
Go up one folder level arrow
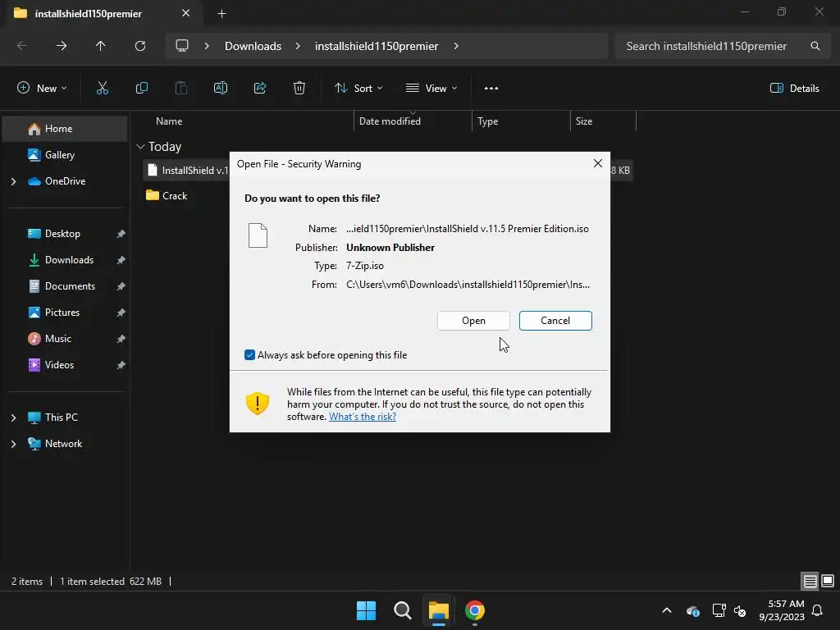coord(101,46)
